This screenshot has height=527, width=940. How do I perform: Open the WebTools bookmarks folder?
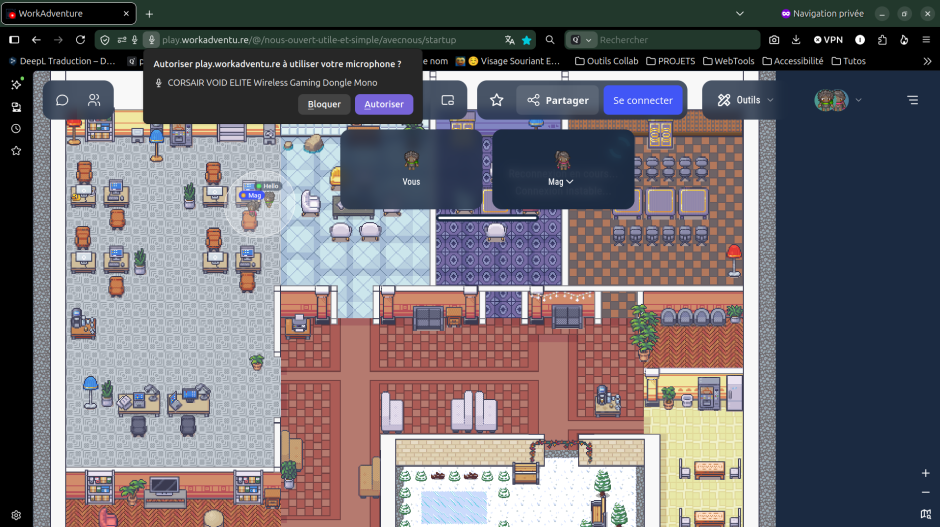pos(728,61)
